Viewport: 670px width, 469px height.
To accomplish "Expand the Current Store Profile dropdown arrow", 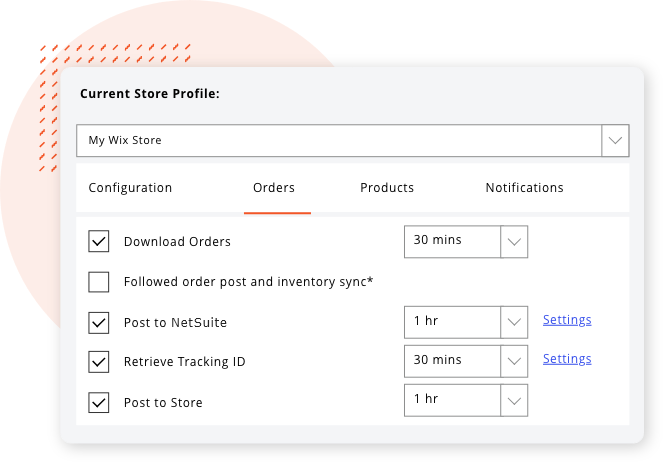I will pyautogui.click(x=615, y=141).
